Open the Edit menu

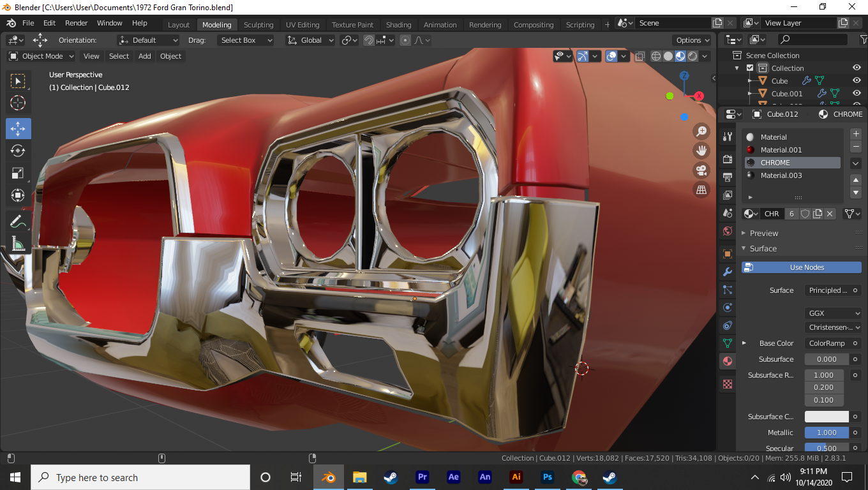[49, 23]
